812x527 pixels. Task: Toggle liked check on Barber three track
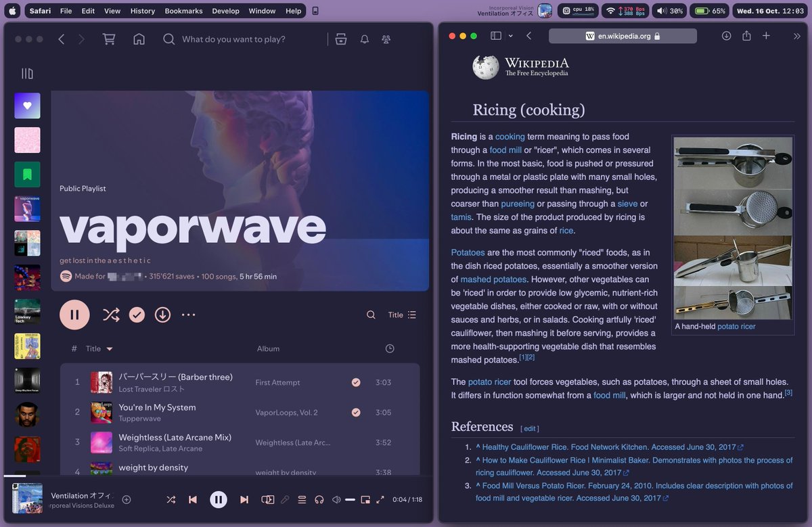[356, 382]
